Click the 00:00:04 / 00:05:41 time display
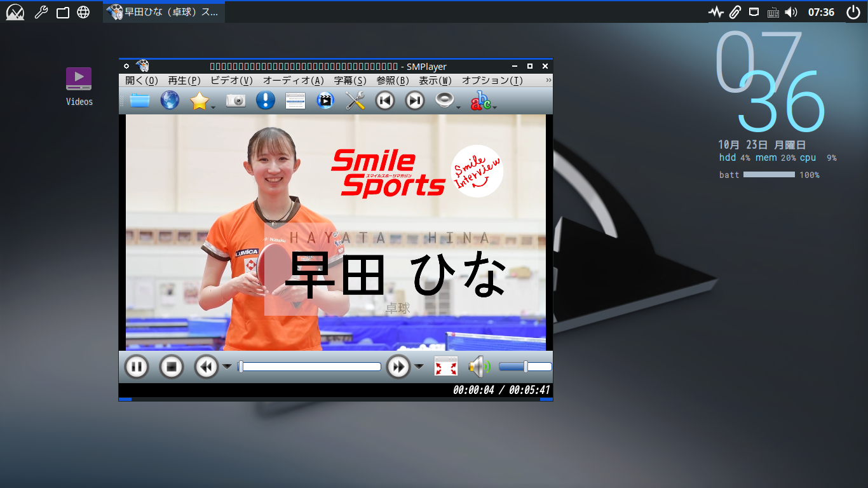This screenshot has width=868, height=488. 501,390
